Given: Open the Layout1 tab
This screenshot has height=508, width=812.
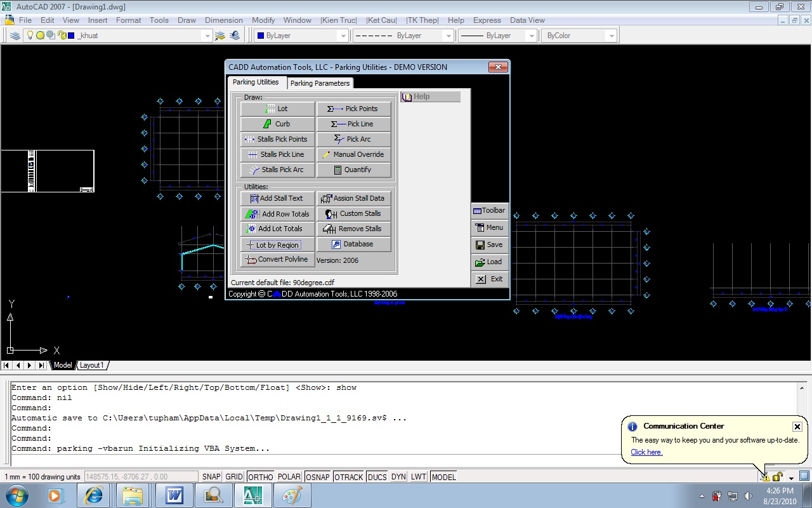Looking at the screenshot, I should tap(92, 365).
